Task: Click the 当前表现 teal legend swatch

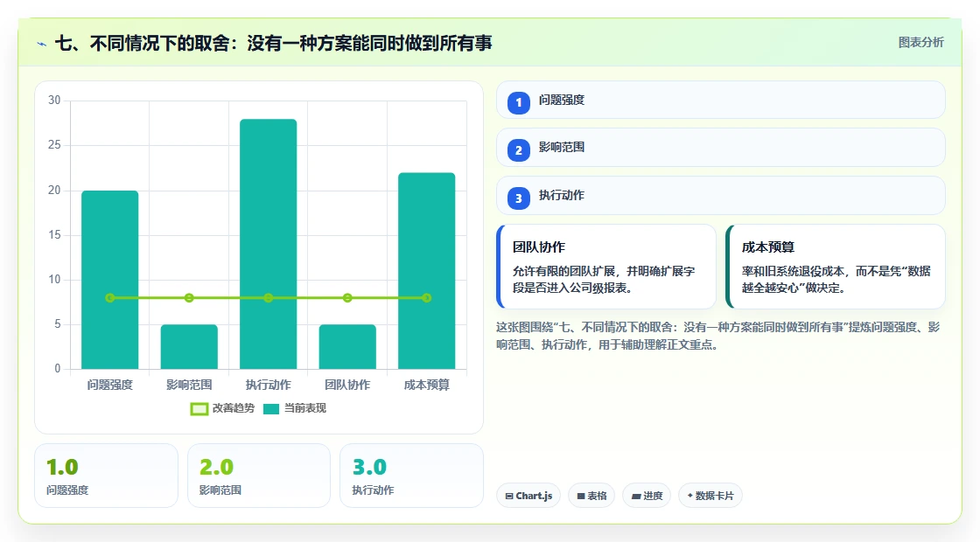Action: 271,409
